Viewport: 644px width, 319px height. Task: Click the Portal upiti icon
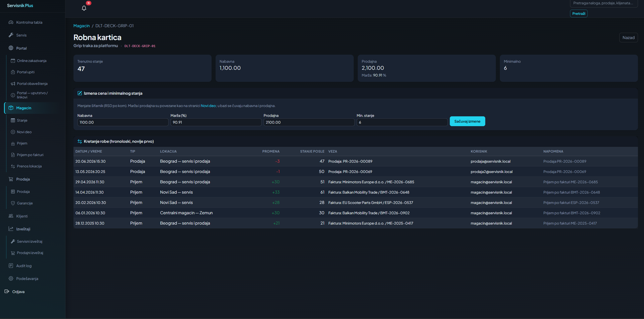pyautogui.click(x=13, y=72)
